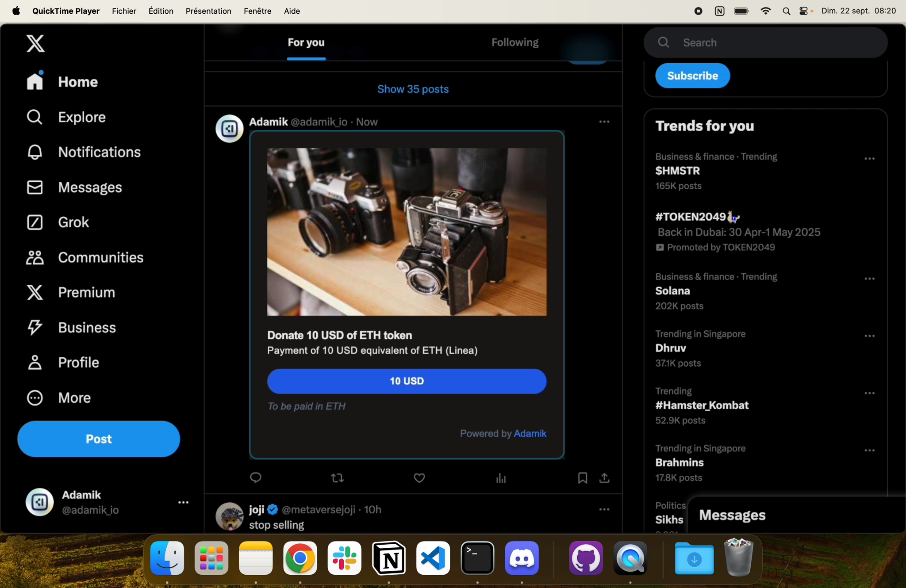Open Notion from the Dock
Screen dimensions: 906x588
[x=389, y=558]
